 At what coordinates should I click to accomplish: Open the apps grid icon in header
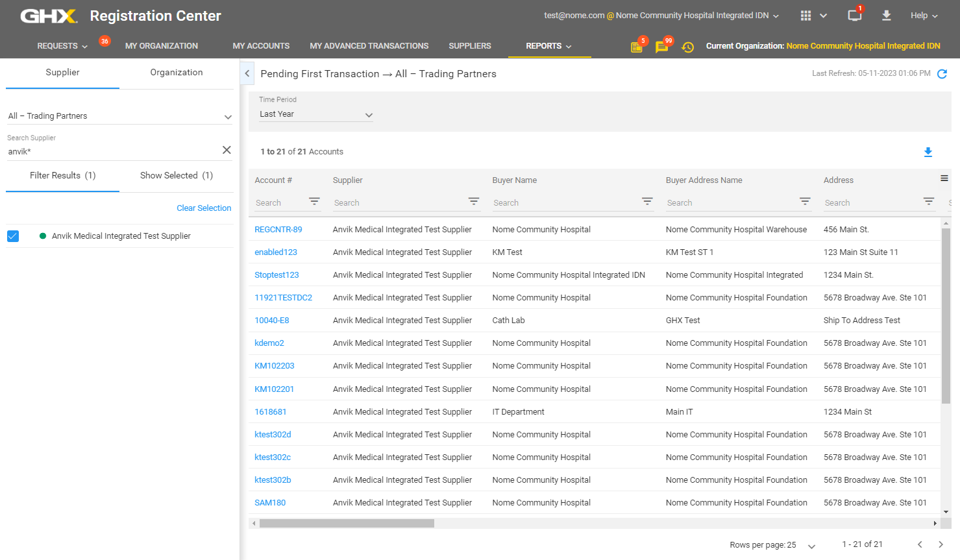tap(806, 16)
